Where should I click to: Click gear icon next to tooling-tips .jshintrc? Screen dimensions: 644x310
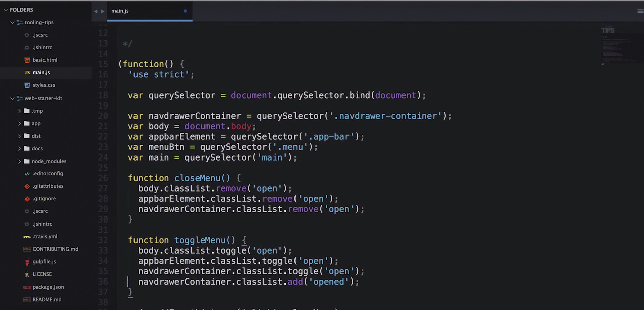(x=27, y=48)
